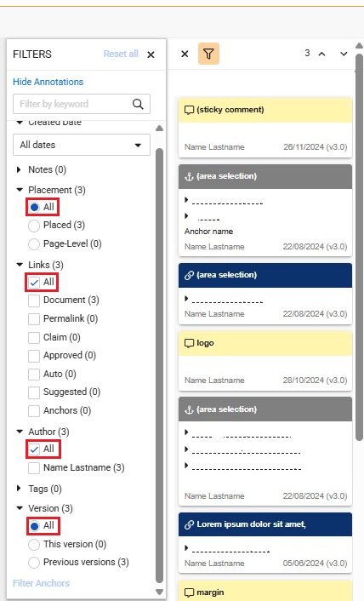Click the Filter by keyword input field
Screen dimensions: 364x601
coord(72,104)
